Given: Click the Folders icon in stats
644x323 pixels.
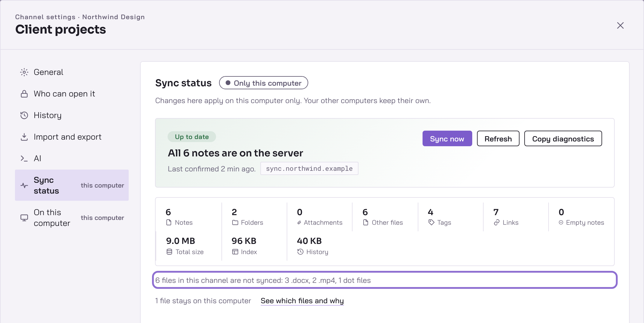Looking at the screenshot, I should (235, 223).
